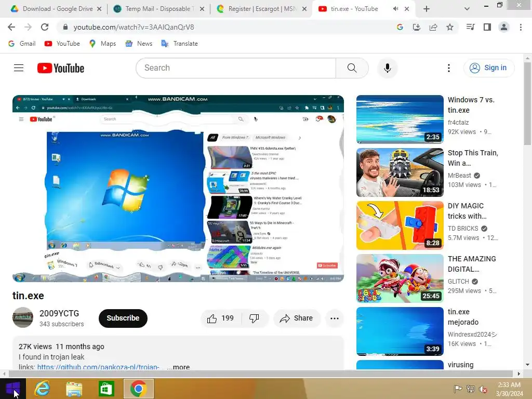Open THE AMAZING DIGITAL video thumbnail
The height and width of the screenshot is (399, 532).
pyautogui.click(x=400, y=278)
